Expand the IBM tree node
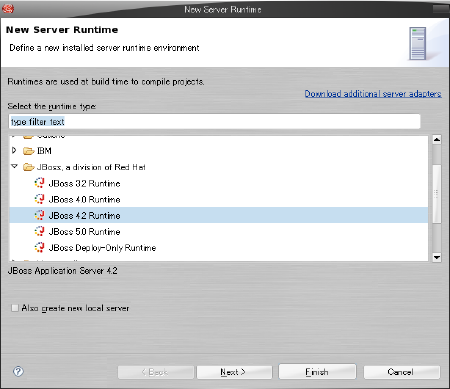Viewport: 450px width, 389px height. click(14, 151)
